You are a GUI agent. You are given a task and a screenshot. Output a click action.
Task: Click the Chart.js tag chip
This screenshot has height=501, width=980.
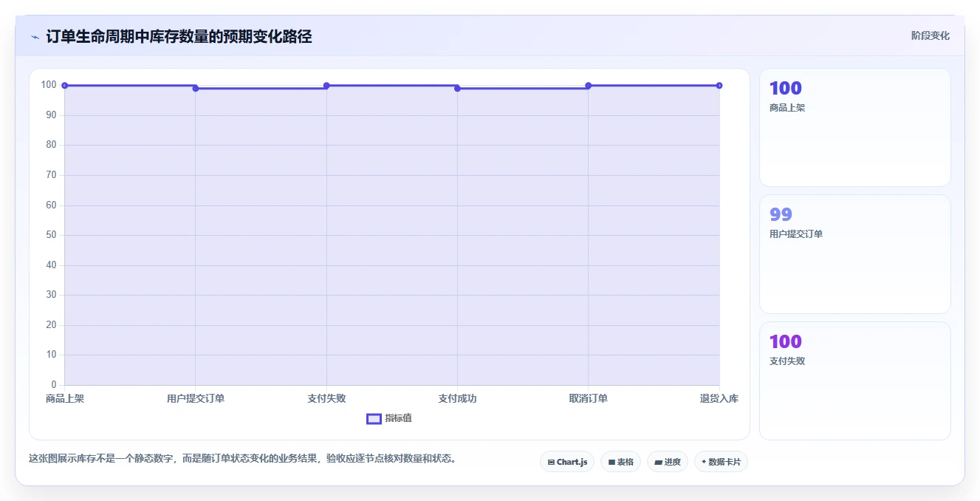coord(567,462)
